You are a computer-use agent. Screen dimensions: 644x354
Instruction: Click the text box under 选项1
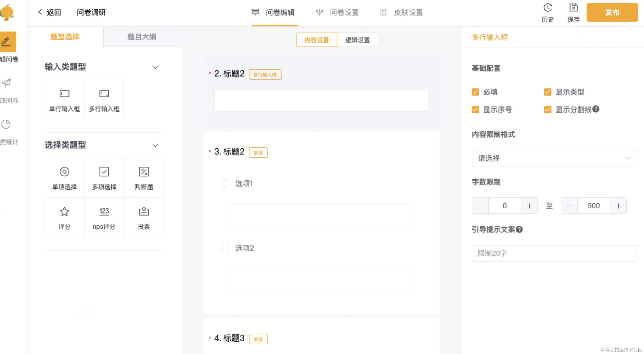[321, 215]
